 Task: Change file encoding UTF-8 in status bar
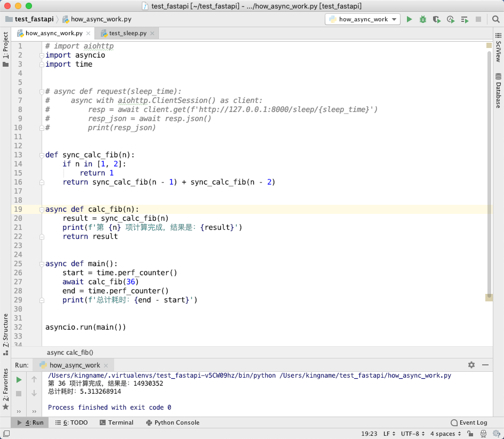pyautogui.click(x=413, y=434)
